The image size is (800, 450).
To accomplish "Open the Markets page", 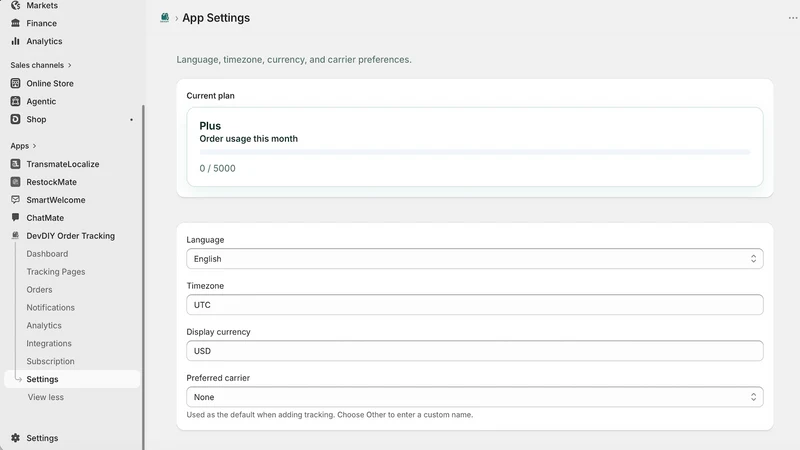I will [x=42, y=5].
